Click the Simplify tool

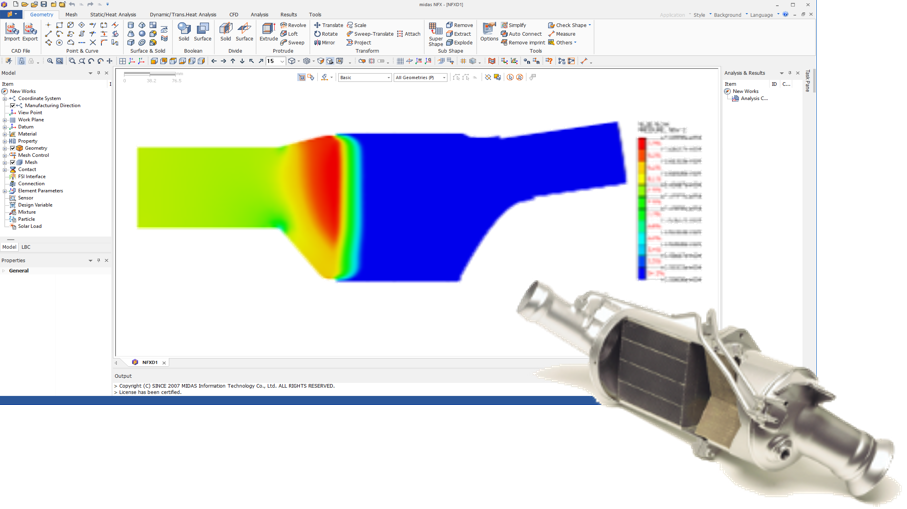[x=514, y=25]
